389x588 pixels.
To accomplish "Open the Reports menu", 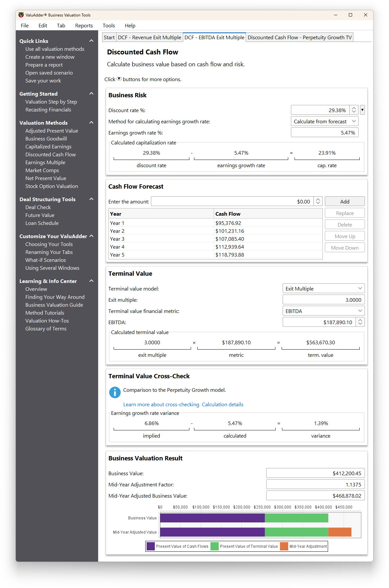I will (84, 25).
